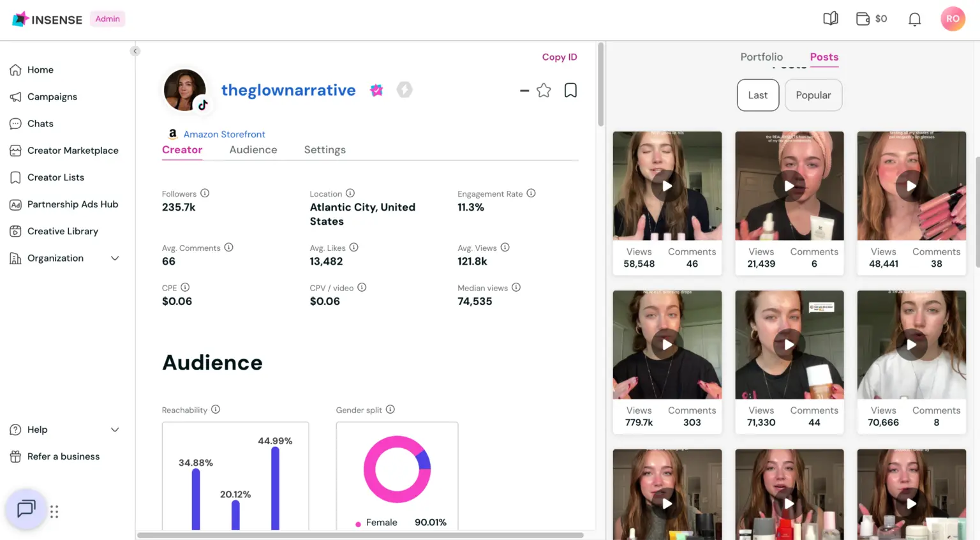Show info for CPE
980x540 pixels.
click(185, 288)
